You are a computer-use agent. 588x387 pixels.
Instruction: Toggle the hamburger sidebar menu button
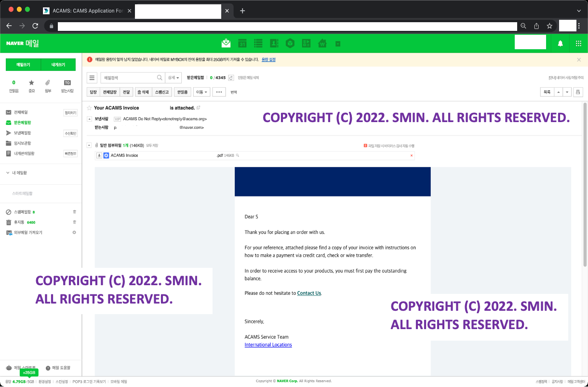coord(92,78)
